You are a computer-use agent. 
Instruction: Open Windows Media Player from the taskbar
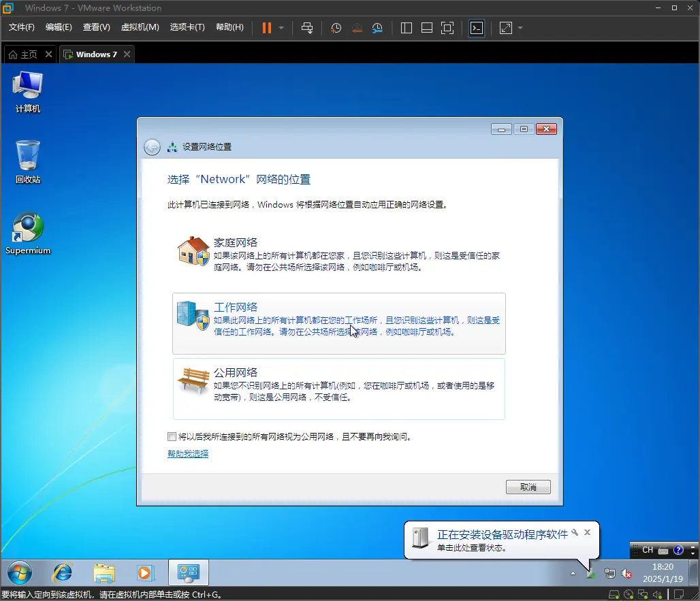tap(144, 572)
